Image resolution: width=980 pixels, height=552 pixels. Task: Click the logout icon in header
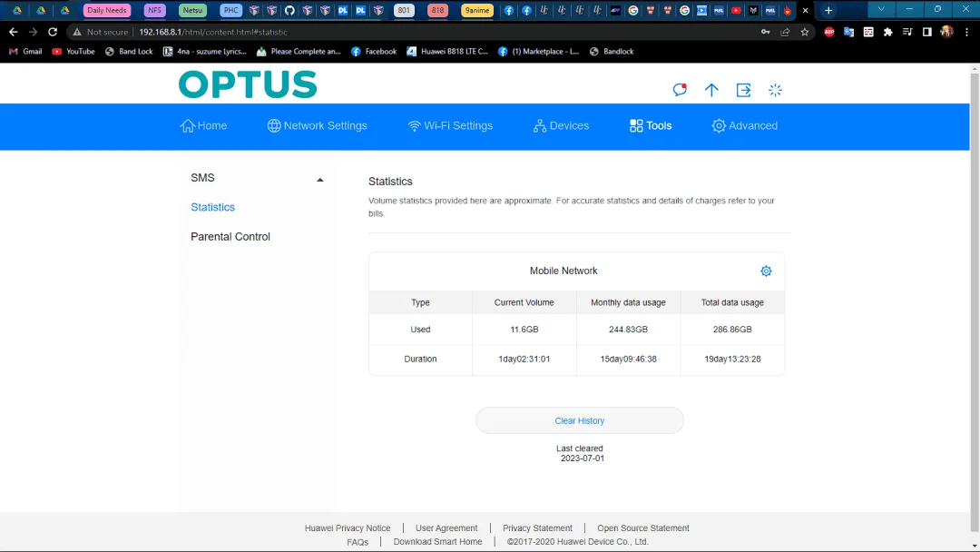pos(743,90)
